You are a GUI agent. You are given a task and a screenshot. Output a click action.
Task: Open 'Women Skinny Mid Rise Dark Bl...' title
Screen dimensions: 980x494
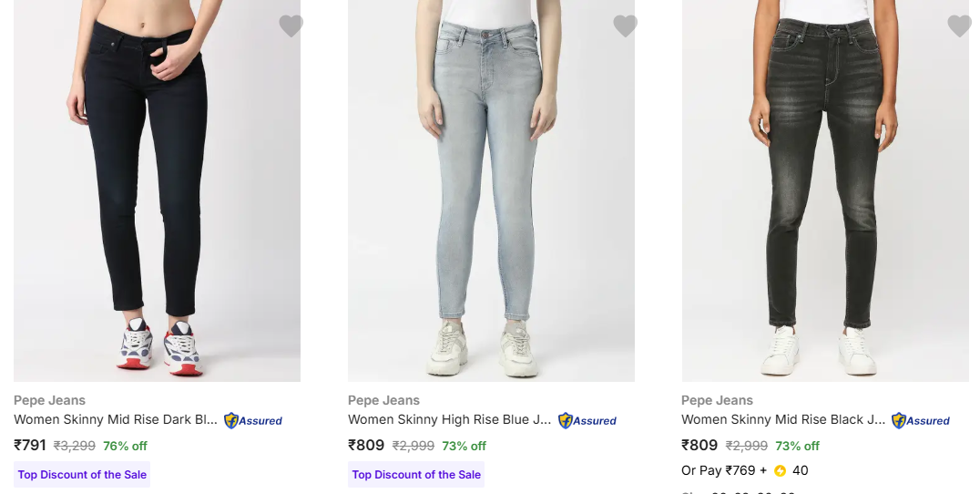[116, 420]
